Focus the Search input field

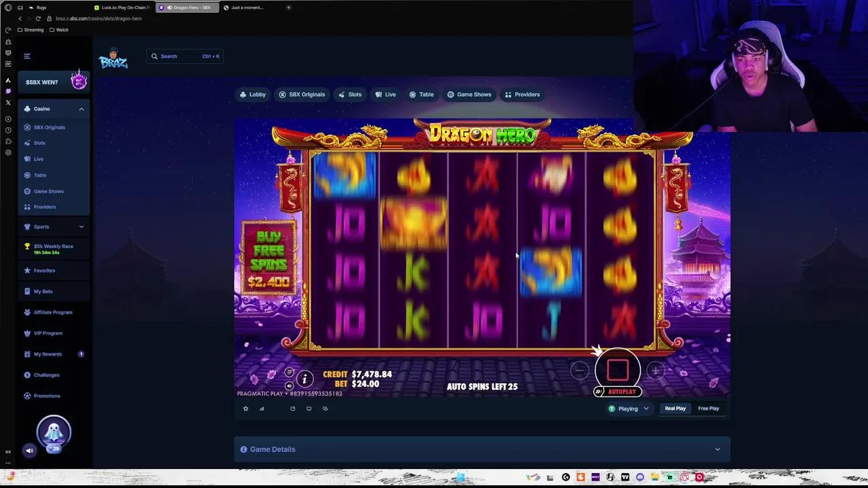click(186, 56)
